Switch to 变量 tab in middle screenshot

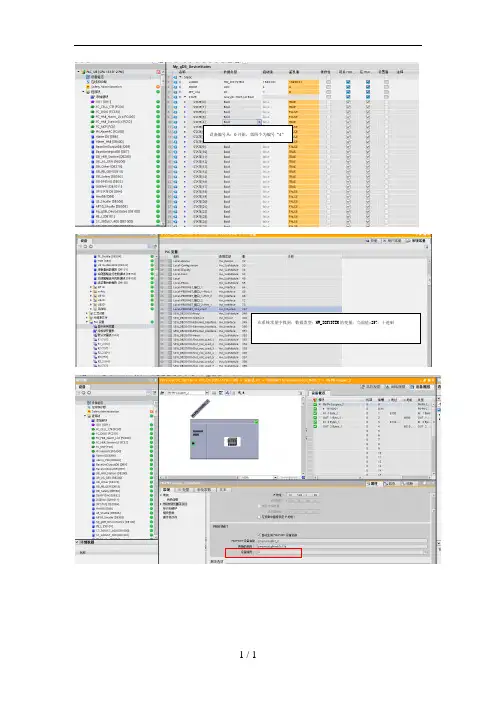pyautogui.click(x=372, y=241)
